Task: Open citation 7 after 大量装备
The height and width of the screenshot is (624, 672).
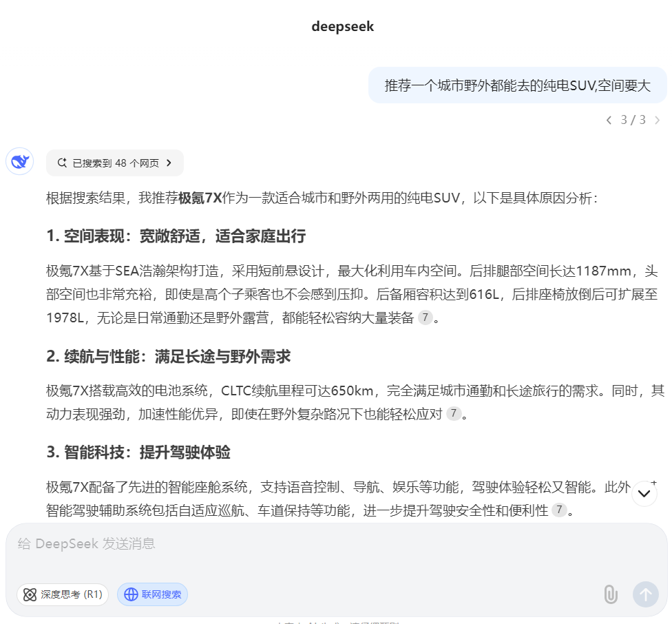Action: coord(425,318)
